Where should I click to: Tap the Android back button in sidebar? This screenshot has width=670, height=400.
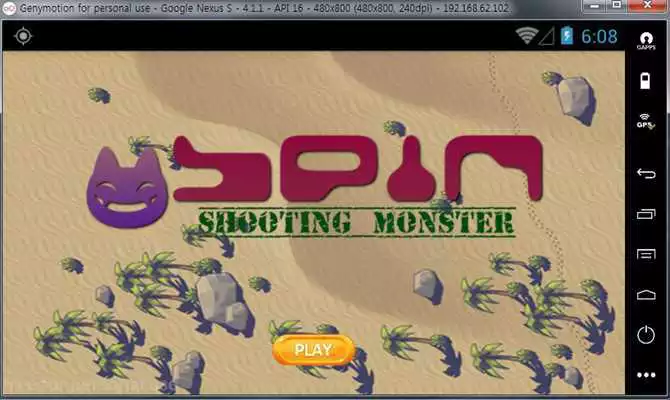click(x=646, y=173)
